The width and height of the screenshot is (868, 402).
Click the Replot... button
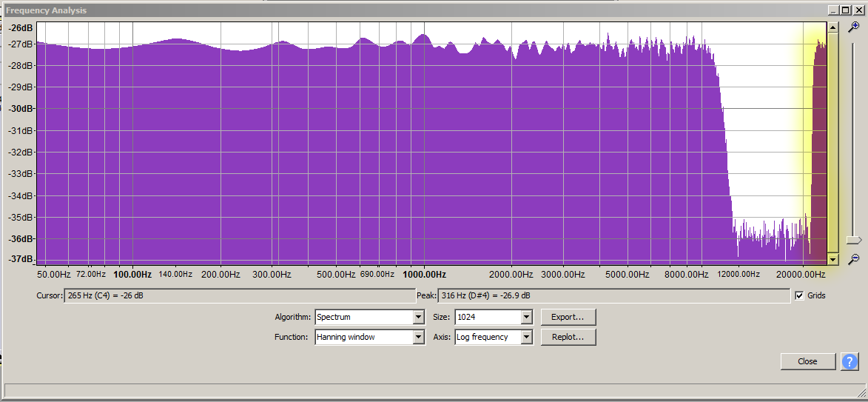click(x=568, y=337)
